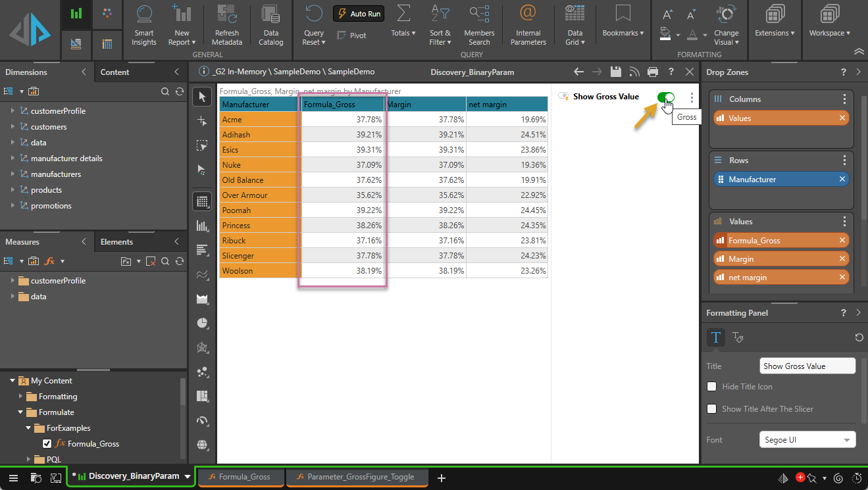Screen dimensions: 868x490
Task: Reset formatting with the undo icon
Action: coord(859,337)
